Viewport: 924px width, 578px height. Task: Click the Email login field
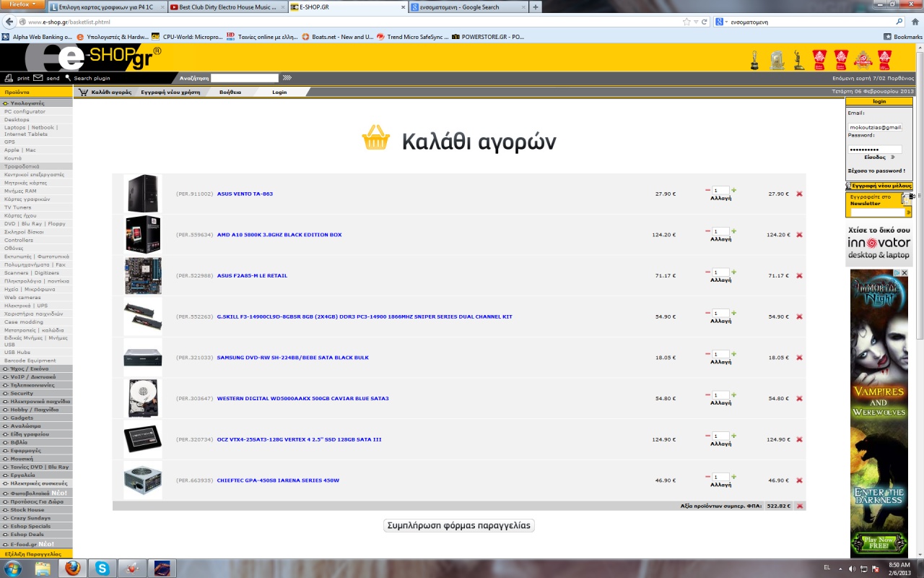875,126
